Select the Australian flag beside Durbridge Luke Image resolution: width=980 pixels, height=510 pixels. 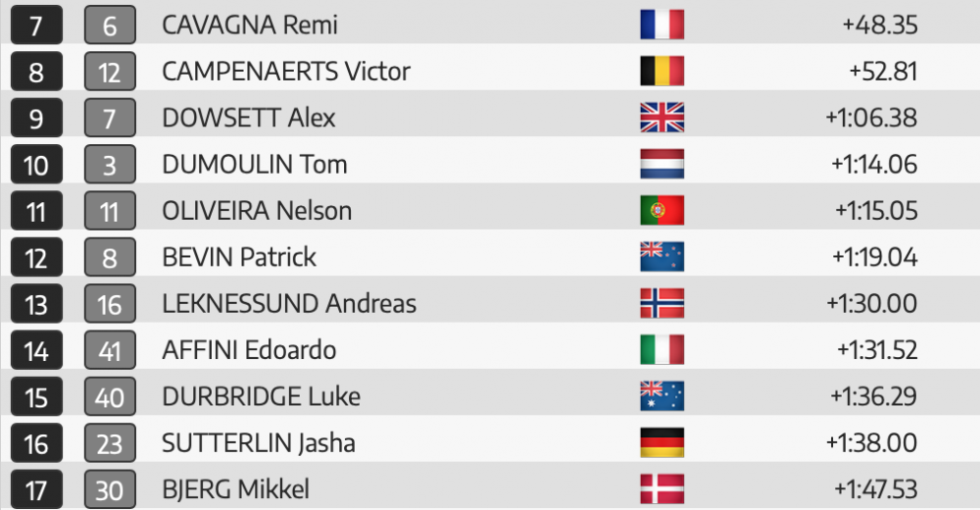[x=661, y=396]
